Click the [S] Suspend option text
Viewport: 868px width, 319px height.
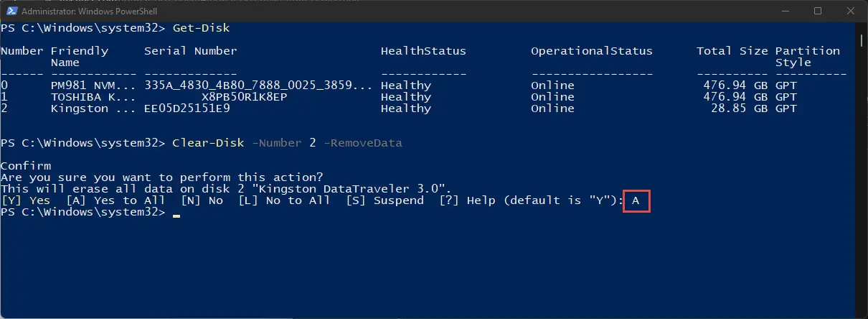385,200
